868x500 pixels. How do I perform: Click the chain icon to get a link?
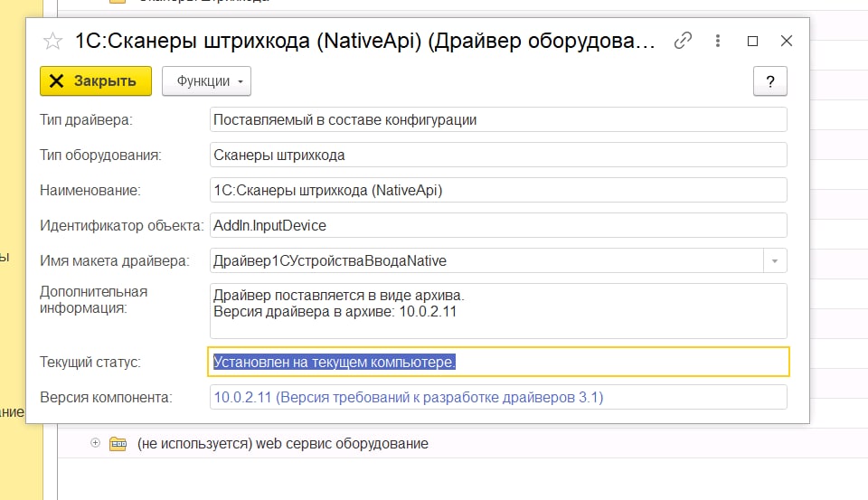click(684, 41)
